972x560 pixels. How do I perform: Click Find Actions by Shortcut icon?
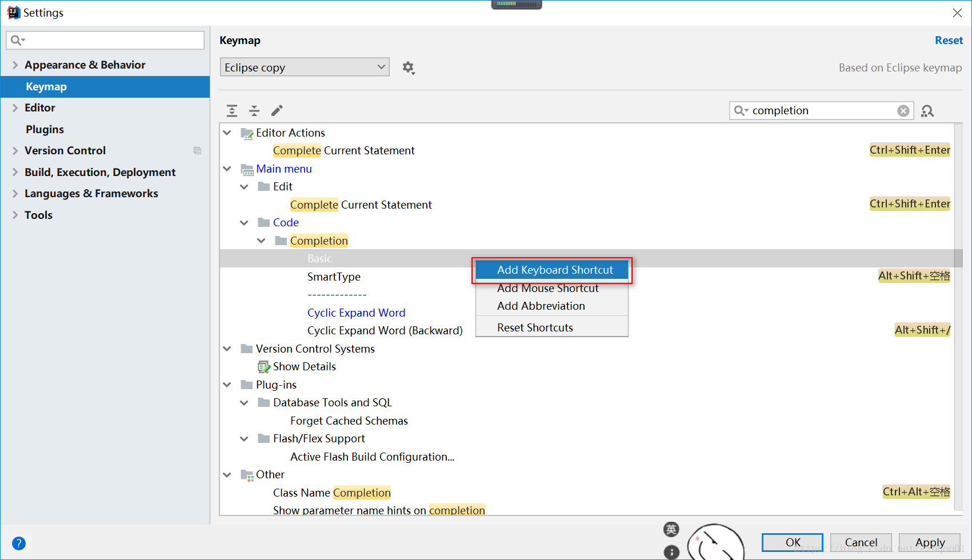point(927,111)
